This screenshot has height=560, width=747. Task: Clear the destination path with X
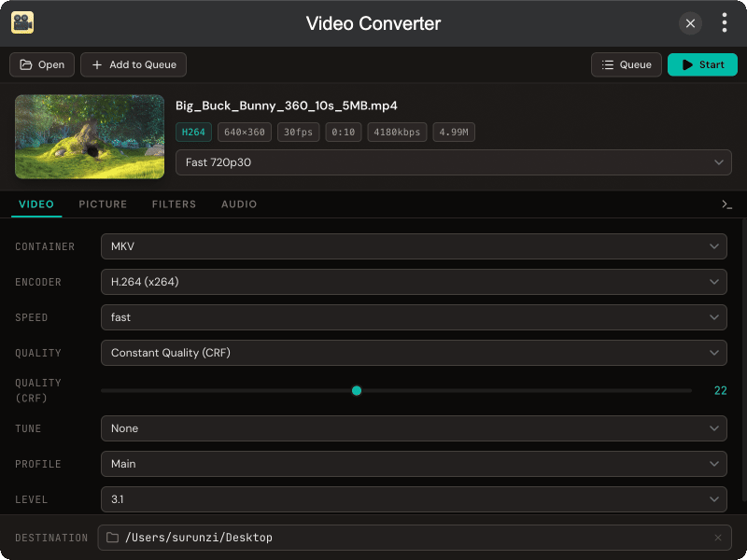[x=718, y=538]
